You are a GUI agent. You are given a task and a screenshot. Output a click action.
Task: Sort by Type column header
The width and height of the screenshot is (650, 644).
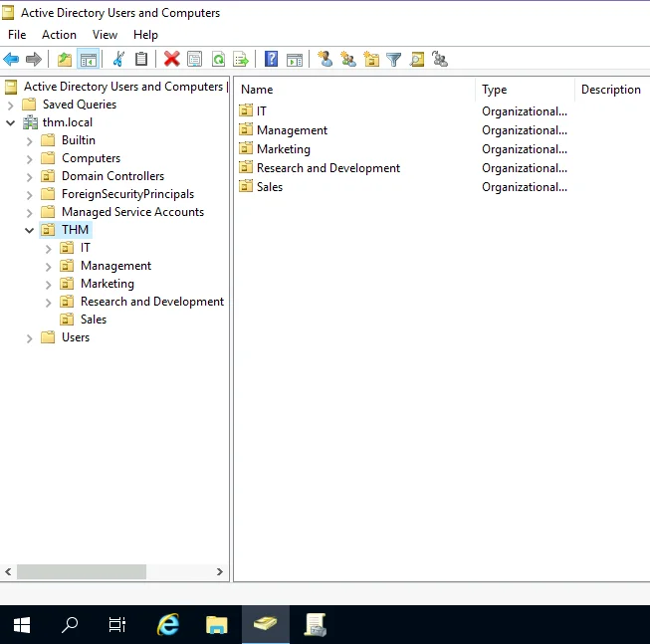click(x=525, y=90)
